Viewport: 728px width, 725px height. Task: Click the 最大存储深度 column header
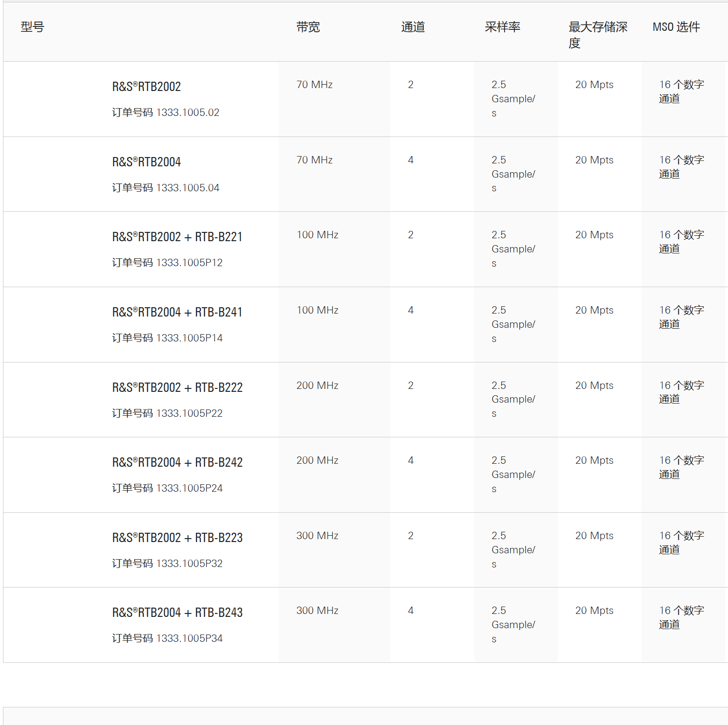(597, 34)
